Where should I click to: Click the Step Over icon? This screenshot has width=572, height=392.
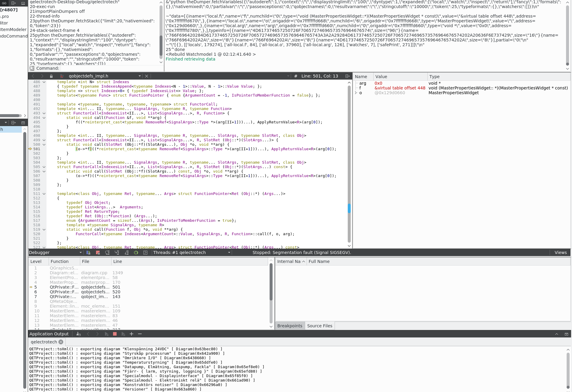pyautogui.click(x=107, y=252)
